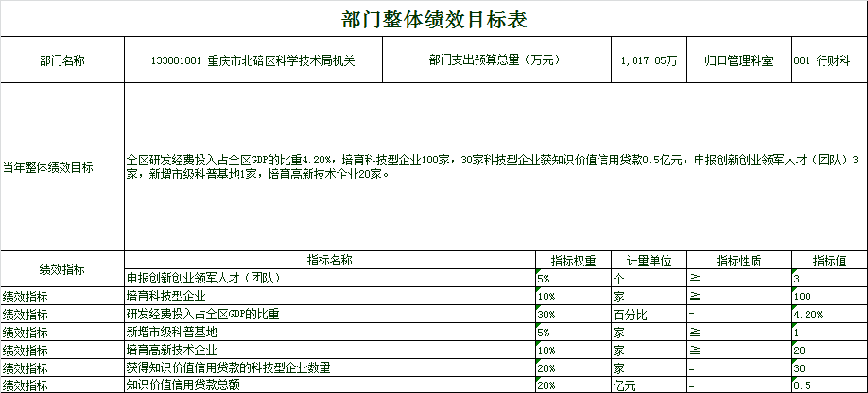Select the indicator value '4.20%'

point(830,314)
